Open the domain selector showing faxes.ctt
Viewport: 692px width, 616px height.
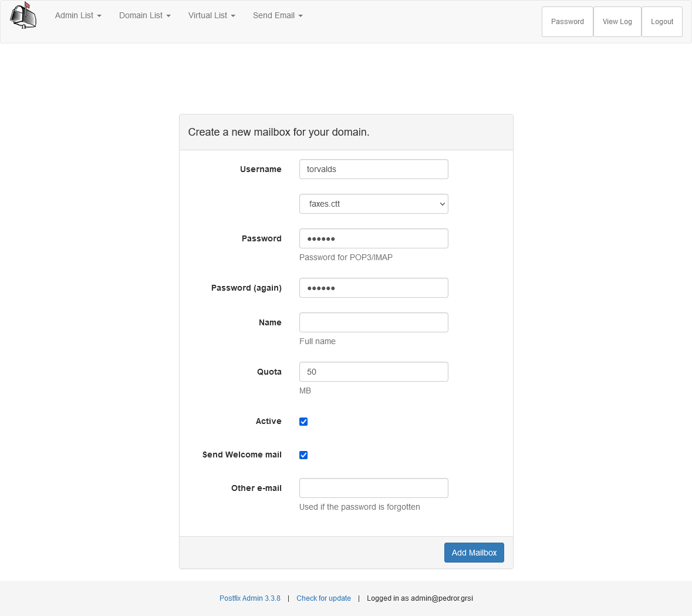pos(373,204)
